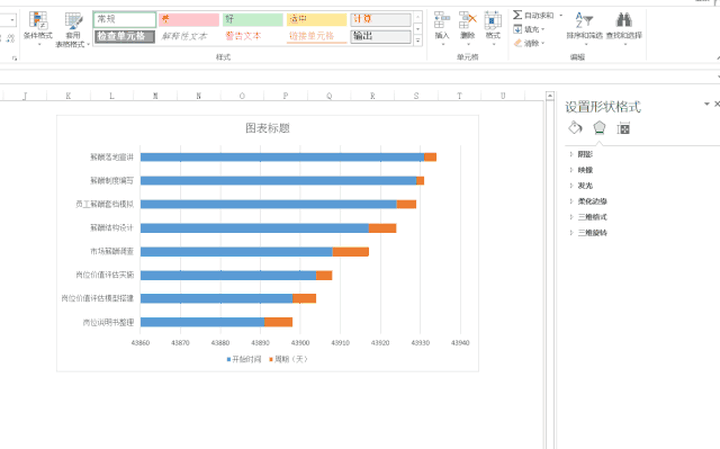Image resolution: width=720 pixels, height=449 pixels.
Task: Click the Delete cells (删除) icon
Action: tap(467, 21)
